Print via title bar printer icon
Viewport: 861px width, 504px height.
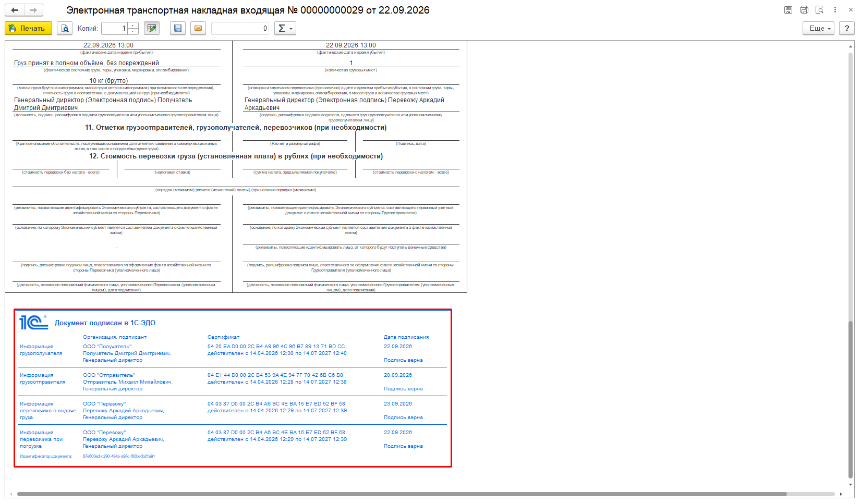[x=804, y=10]
